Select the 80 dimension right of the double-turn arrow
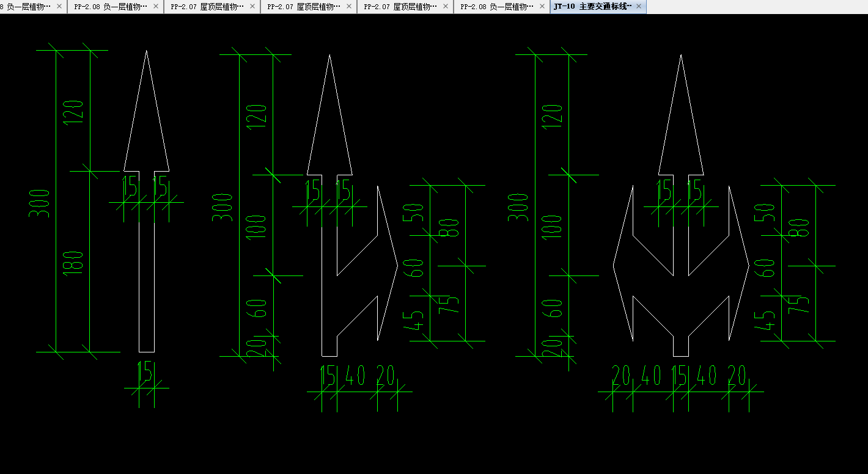 800,227
